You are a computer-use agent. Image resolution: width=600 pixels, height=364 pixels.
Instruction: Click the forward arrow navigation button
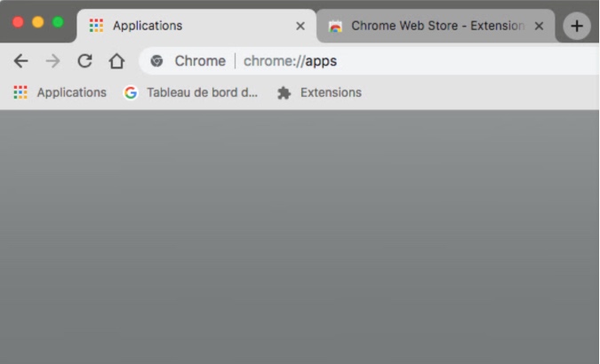(52, 61)
